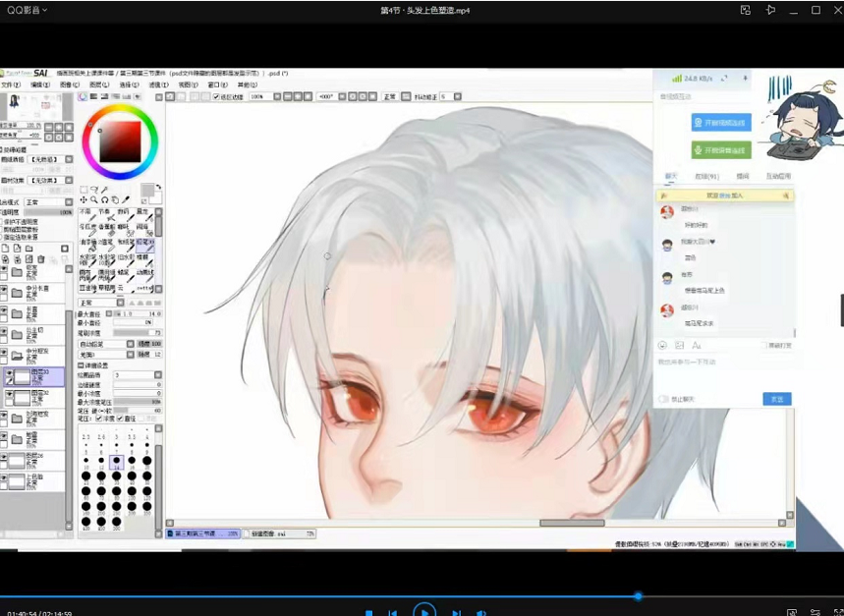The image size is (844, 616).
Task: Click the chat 发送 button
Action: (x=777, y=399)
